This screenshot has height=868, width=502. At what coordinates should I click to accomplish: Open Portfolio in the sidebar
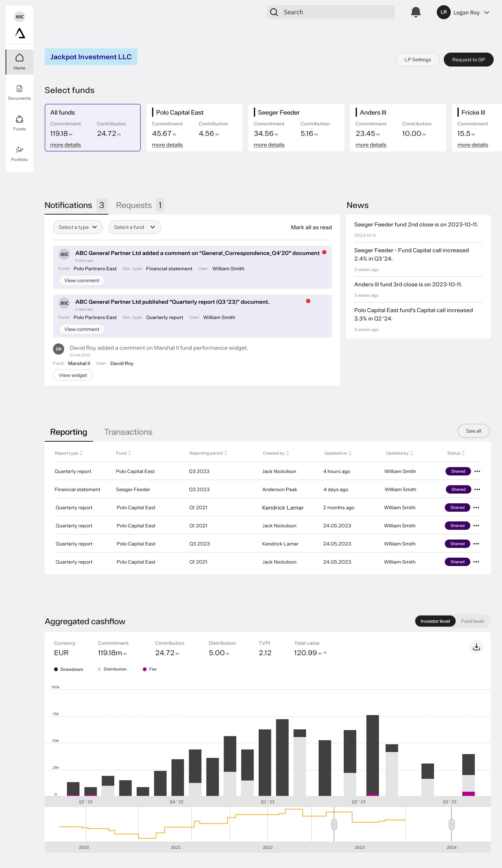(x=20, y=154)
